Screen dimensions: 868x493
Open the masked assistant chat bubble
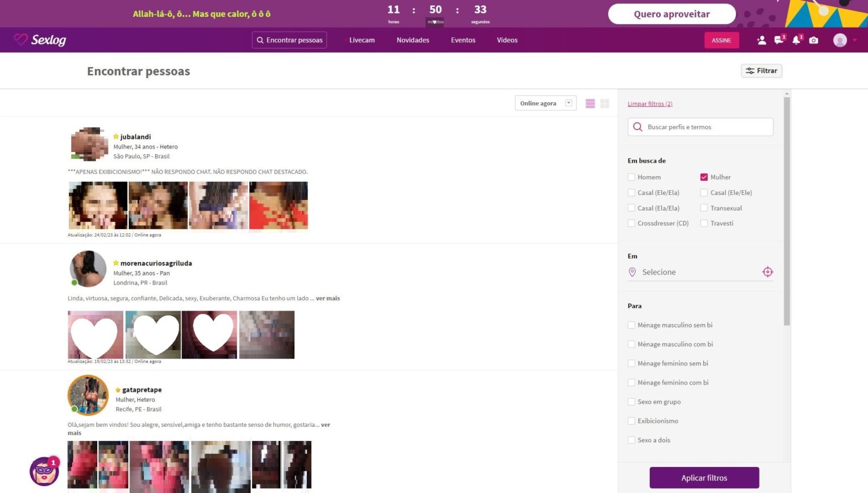click(x=44, y=472)
